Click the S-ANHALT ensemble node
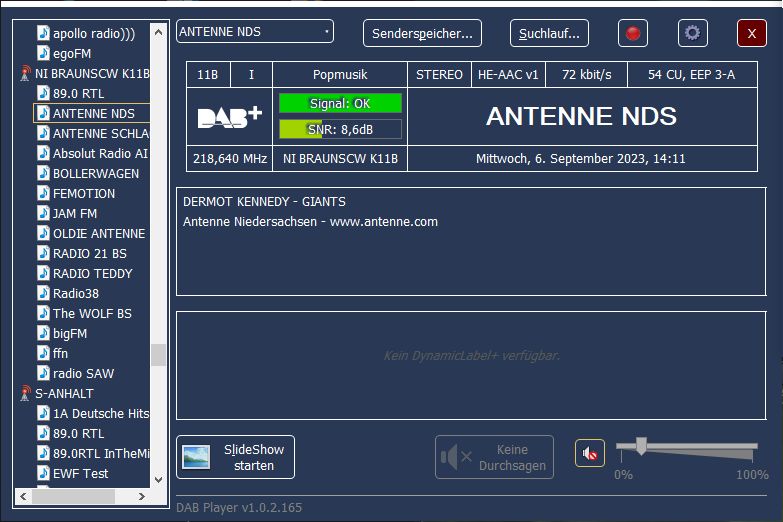This screenshot has height=522, width=783. click(64, 393)
